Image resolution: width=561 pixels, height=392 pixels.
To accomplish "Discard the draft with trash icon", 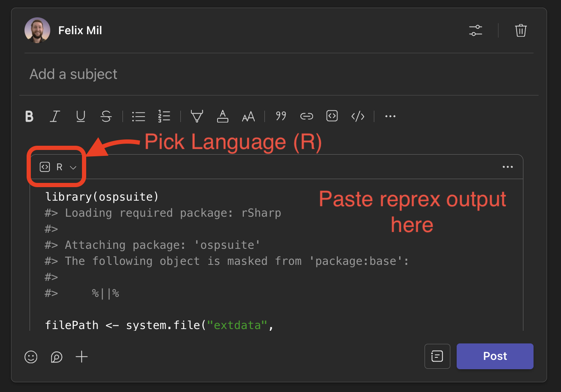I will 521,30.
